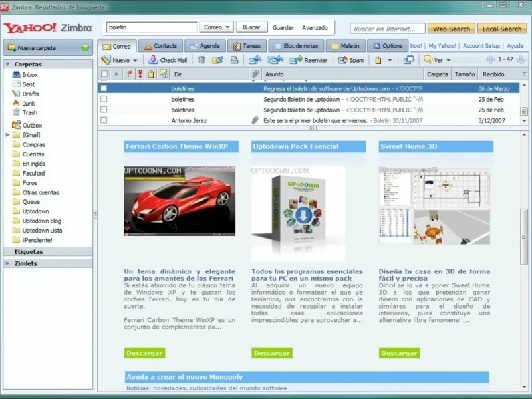Mark message as Spam
The height and width of the screenshot is (399, 532).
tap(351, 60)
